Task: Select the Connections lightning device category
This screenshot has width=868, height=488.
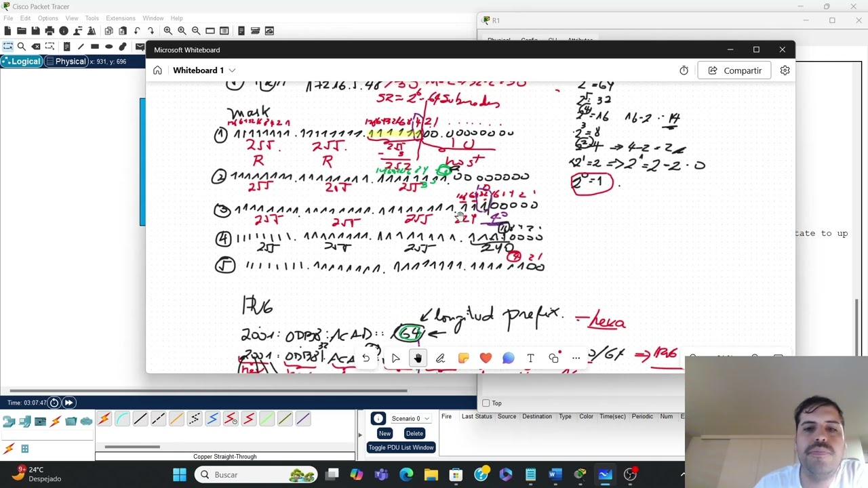Action: point(55,422)
